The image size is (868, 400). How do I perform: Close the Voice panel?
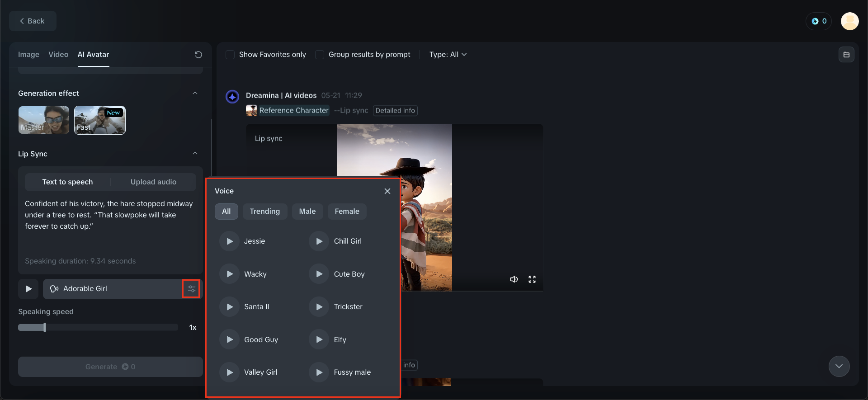coord(387,191)
